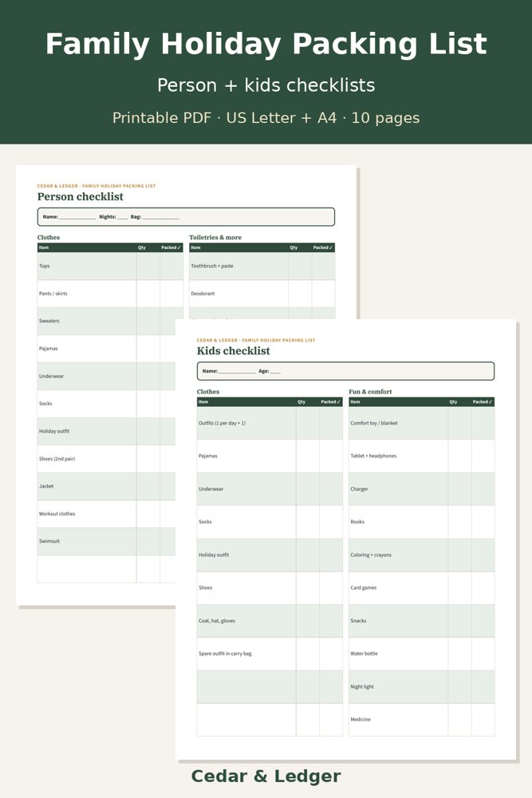Click the 'Coat, hat, gloves' row
Image resolution: width=532 pixels, height=798 pixels.
click(270, 621)
